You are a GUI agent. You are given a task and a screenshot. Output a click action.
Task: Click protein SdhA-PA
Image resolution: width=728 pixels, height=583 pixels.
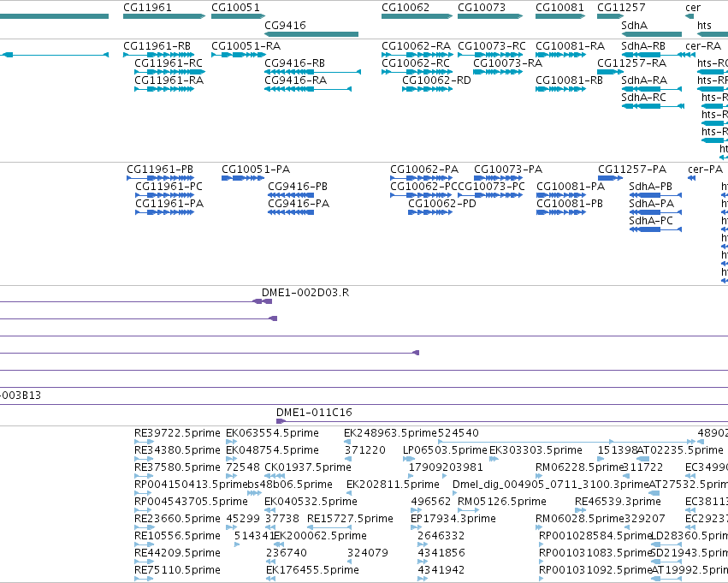655,212
